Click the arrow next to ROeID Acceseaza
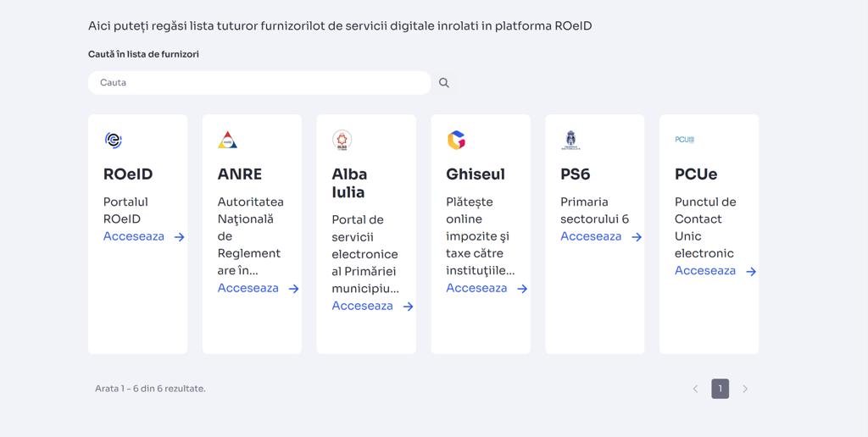Viewport: 868px width, 437px height. 180,237
